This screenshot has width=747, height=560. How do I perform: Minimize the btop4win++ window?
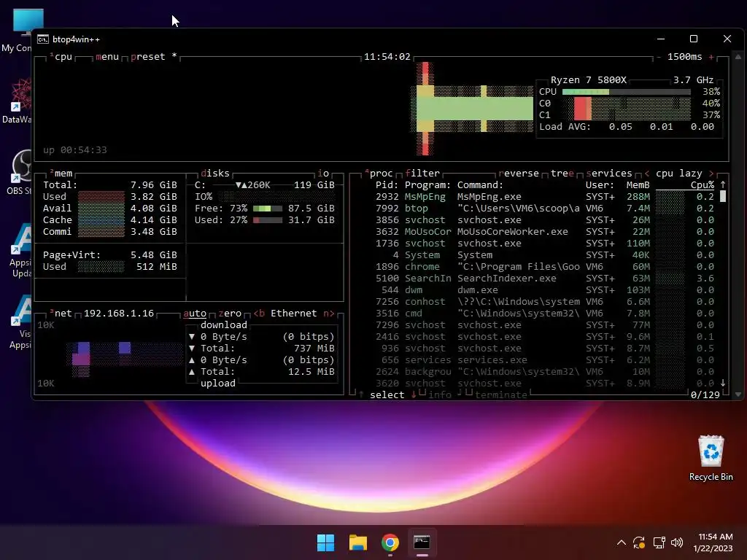click(661, 39)
